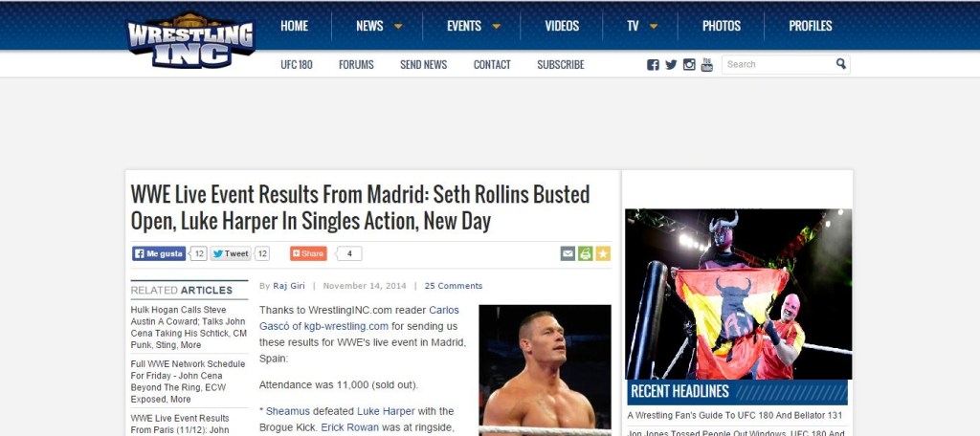Click the search magnifier icon
This screenshot has height=436, width=980.
pos(840,64)
